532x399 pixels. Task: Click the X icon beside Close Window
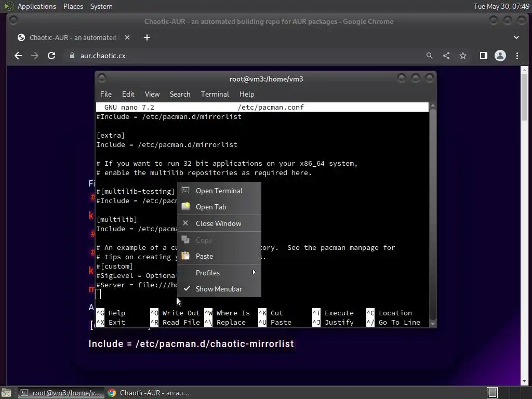point(185,223)
